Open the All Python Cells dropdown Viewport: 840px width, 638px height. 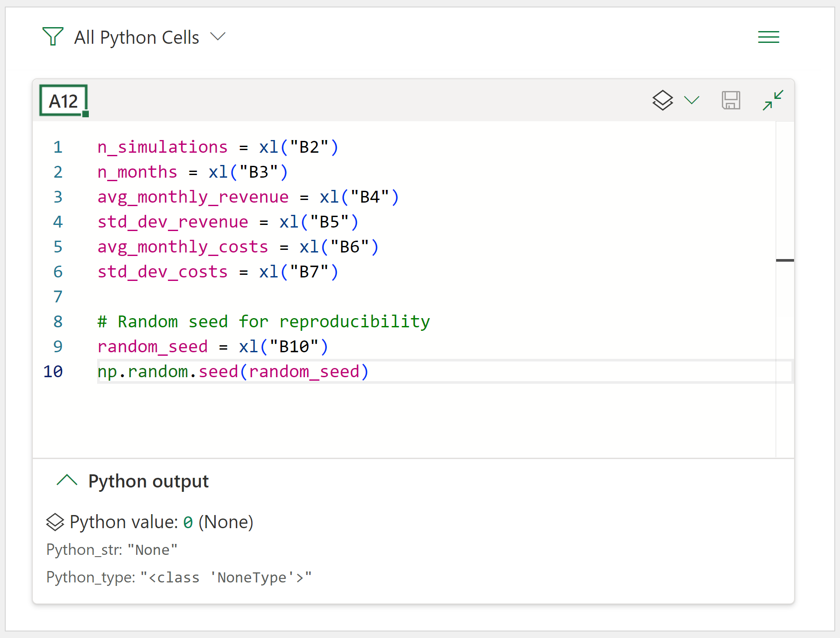[x=217, y=37]
